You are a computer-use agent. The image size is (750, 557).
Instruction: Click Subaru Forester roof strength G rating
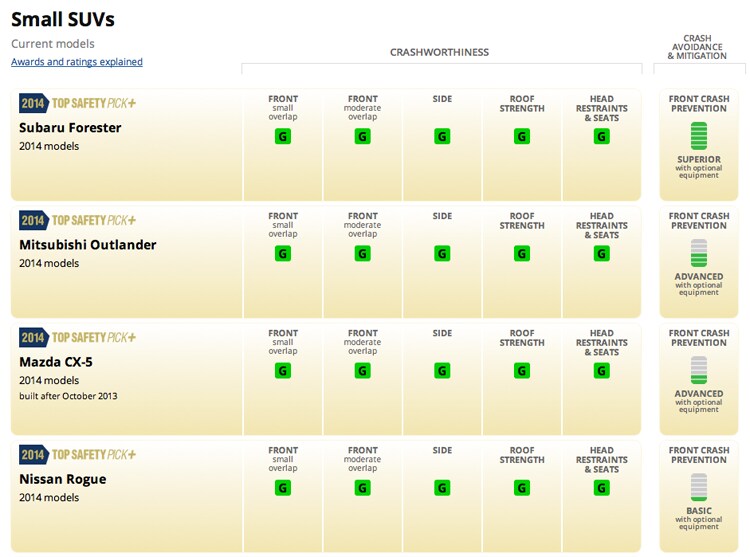[522, 137]
